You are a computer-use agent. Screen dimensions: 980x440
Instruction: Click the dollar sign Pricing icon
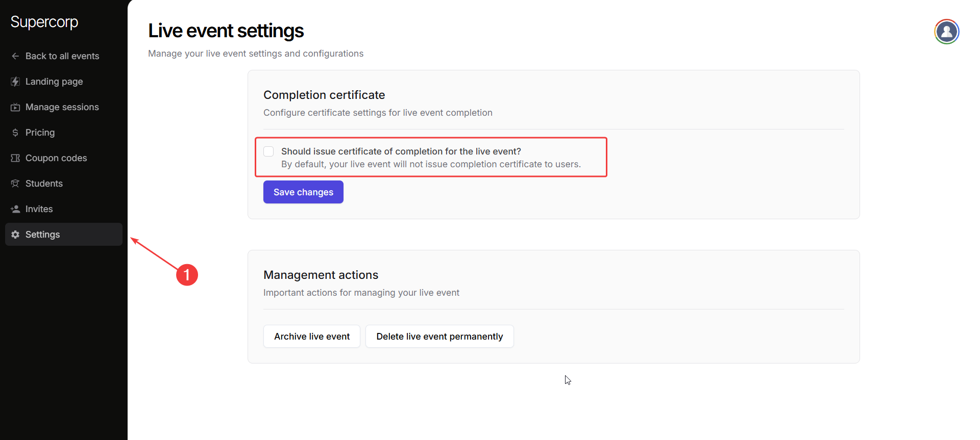15,133
